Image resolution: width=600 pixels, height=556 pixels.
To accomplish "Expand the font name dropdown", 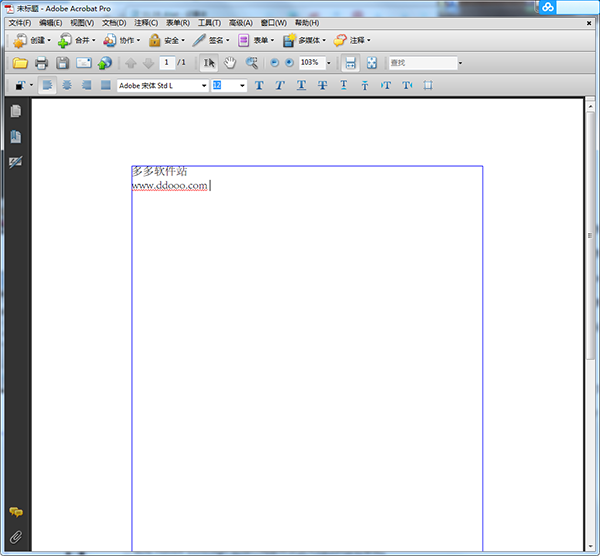I will tap(204, 86).
